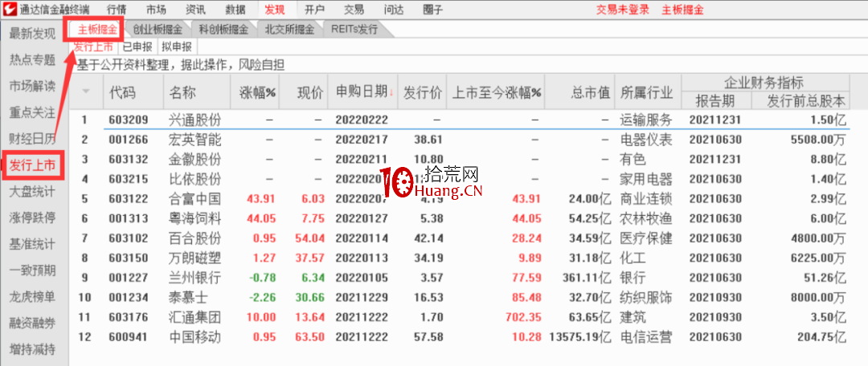Select the 发现 menu tab

(x=275, y=9)
